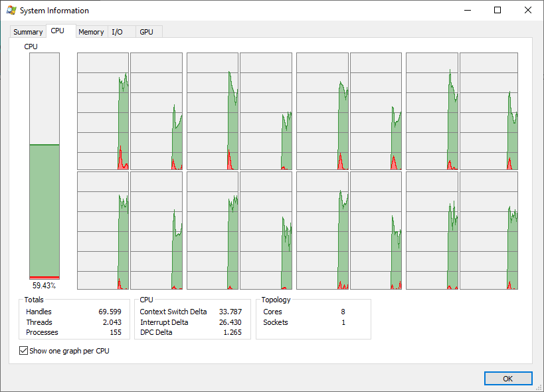544x392 pixels.
Task: Click DPC Delta value 1.265
Action: click(232, 332)
